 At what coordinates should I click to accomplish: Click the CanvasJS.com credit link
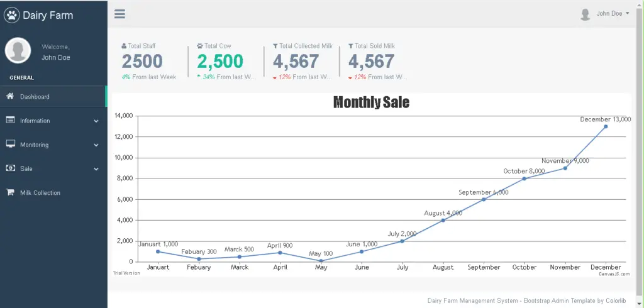(x=614, y=273)
